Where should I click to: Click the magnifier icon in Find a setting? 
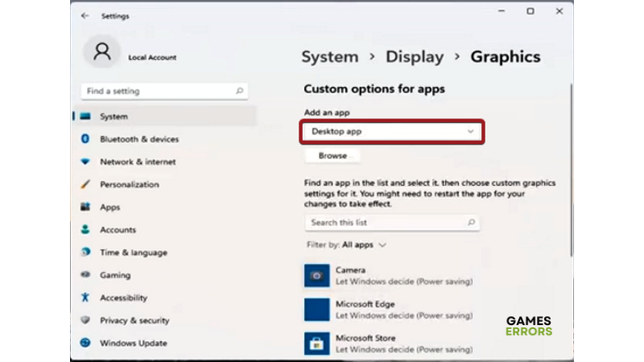(x=239, y=91)
